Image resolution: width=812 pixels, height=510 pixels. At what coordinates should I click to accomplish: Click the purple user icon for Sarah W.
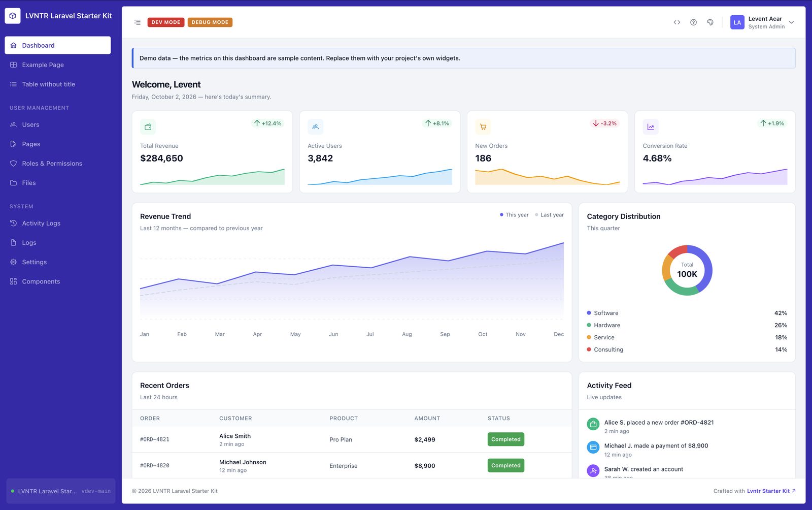point(593,471)
